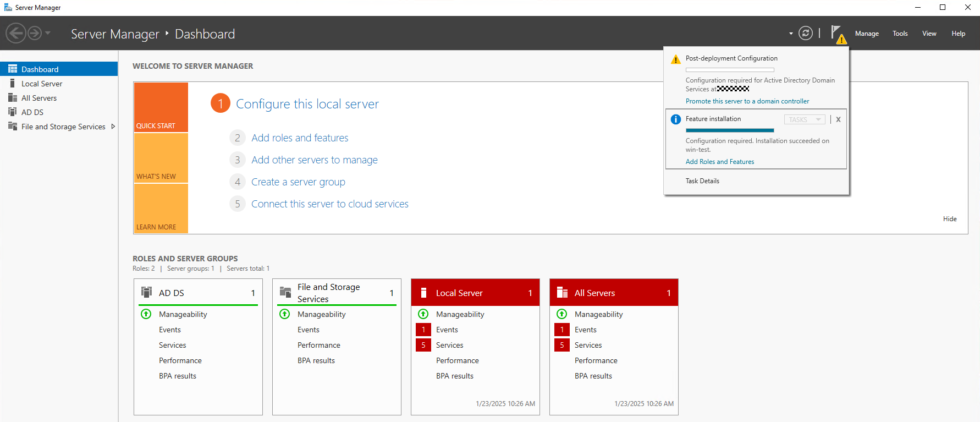
Task: Click Add Roles and Features notification link
Action: pyautogui.click(x=720, y=162)
